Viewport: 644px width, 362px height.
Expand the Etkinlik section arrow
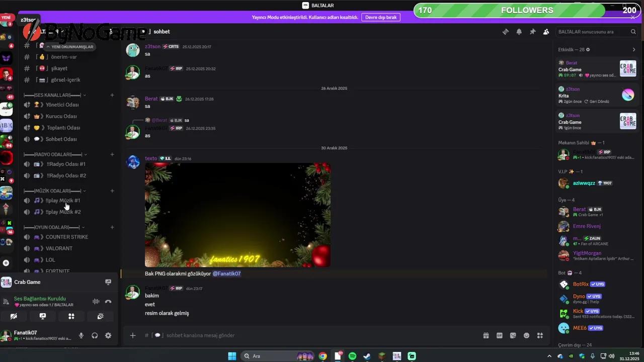pos(634,49)
